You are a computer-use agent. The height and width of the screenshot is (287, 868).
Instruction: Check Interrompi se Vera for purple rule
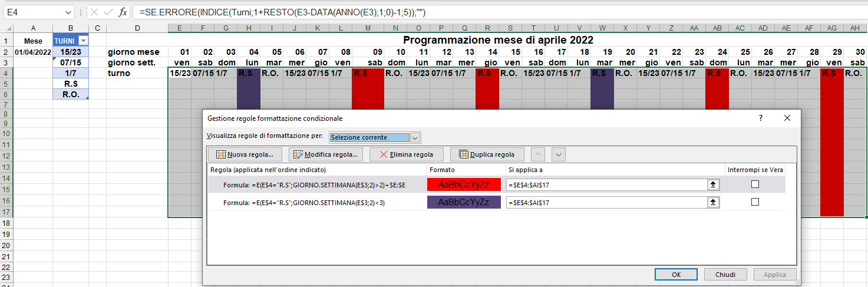coord(755,202)
